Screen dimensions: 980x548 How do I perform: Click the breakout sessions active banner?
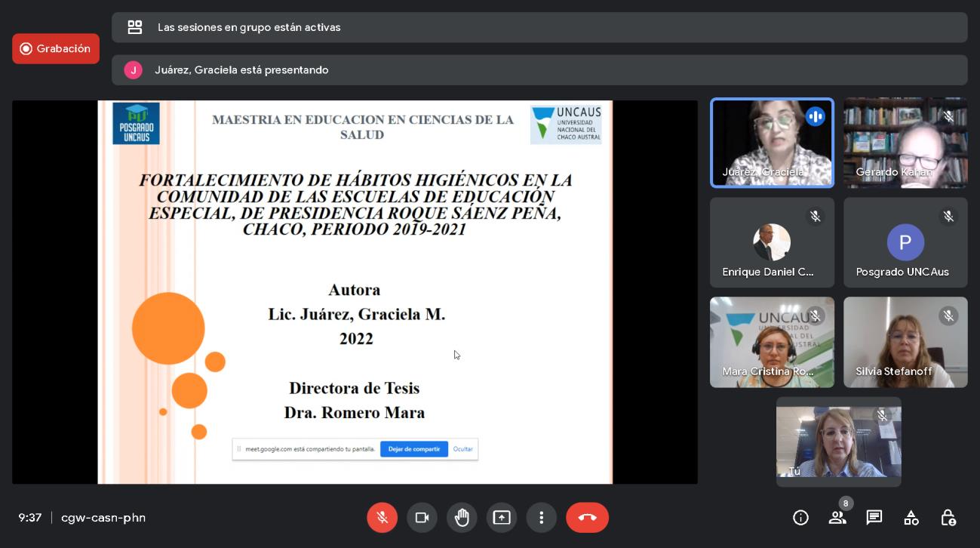pyautogui.click(x=539, y=27)
